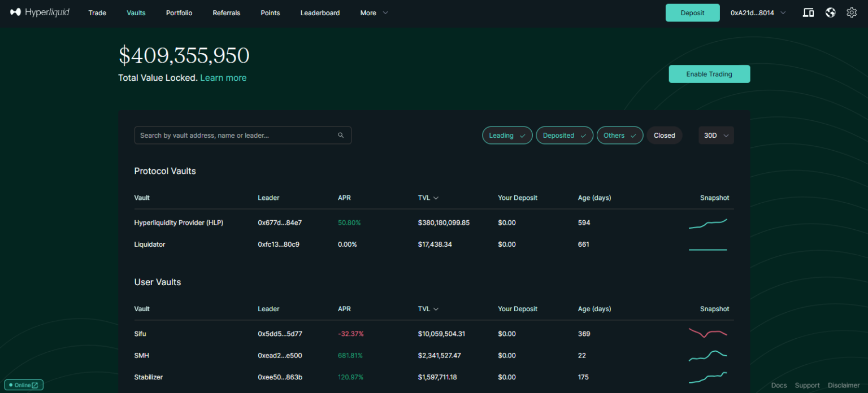Viewport: 868px width, 393px height.
Task: Open the settings gear icon
Action: (852, 12)
